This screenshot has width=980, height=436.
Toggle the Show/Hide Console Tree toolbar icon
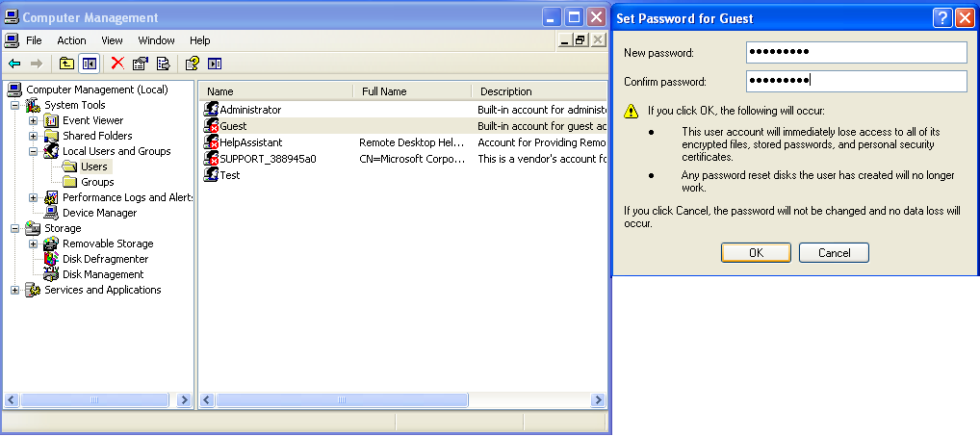click(x=89, y=64)
